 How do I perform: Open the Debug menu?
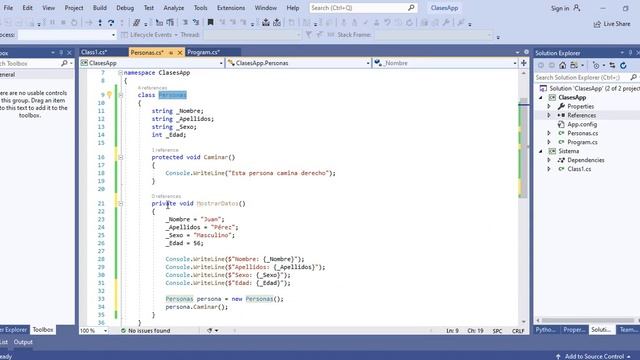[125, 8]
